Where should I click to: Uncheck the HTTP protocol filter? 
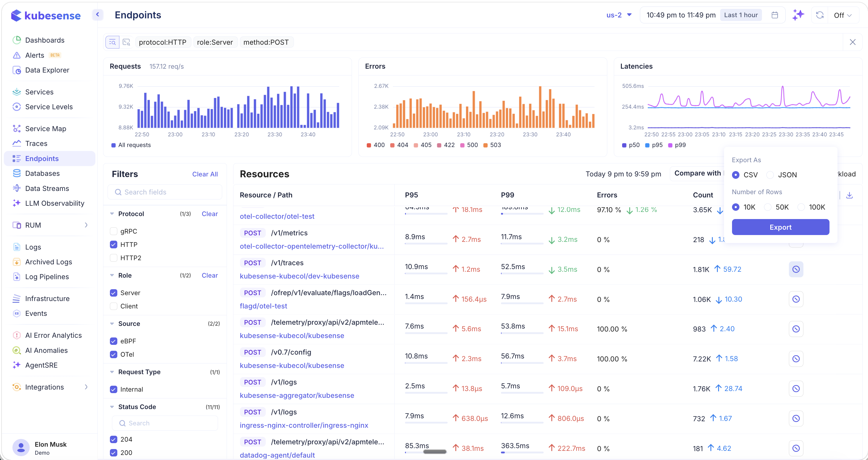tap(114, 244)
